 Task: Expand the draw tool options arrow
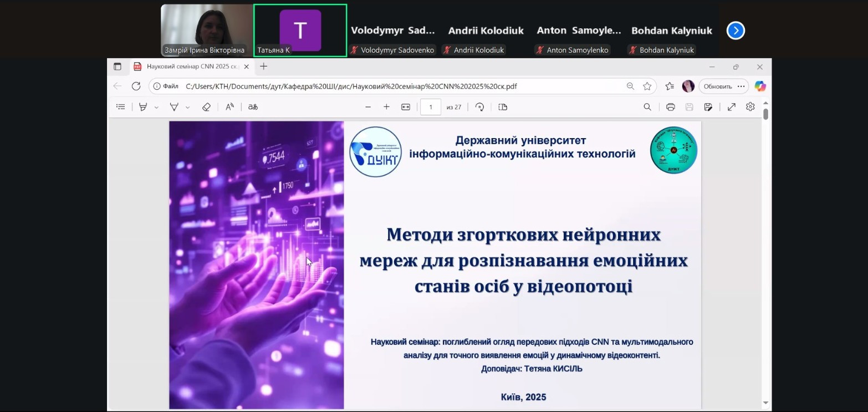[x=188, y=108]
